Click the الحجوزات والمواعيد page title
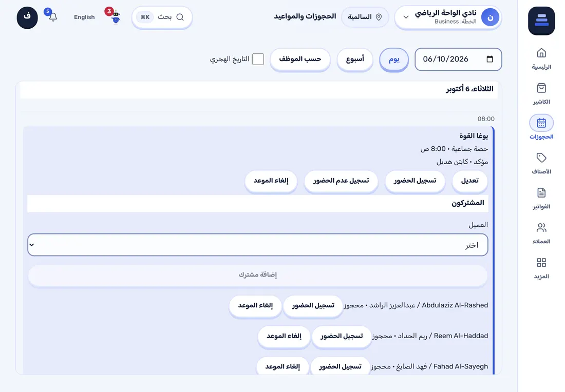The image size is (565, 392). pyautogui.click(x=305, y=16)
